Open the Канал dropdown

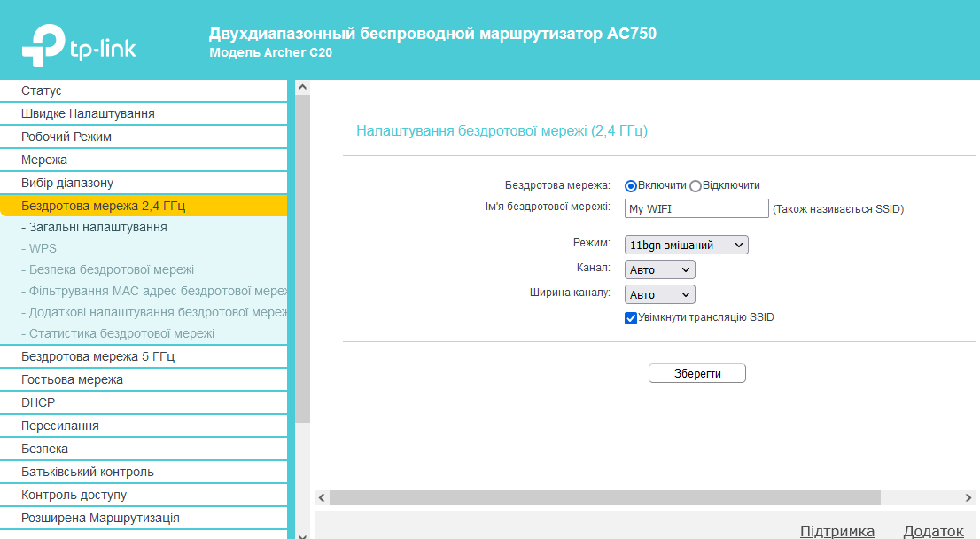tap(659, 269)
